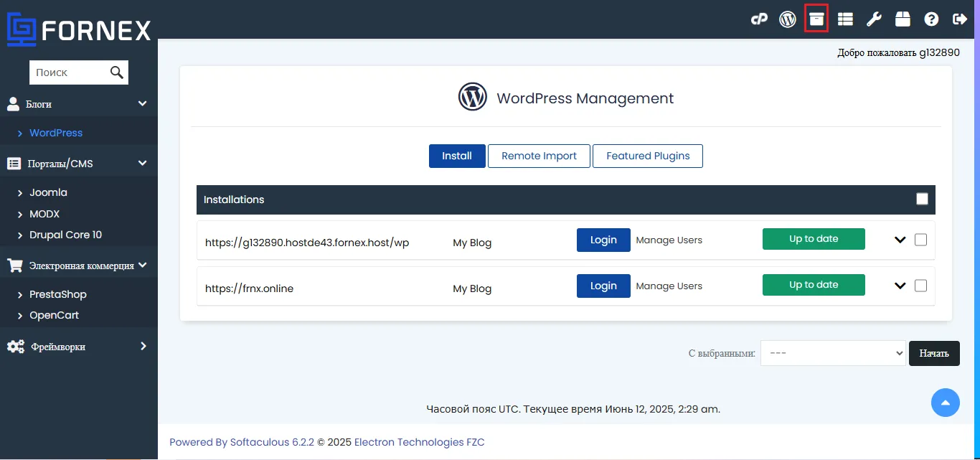Click Up to date button for hostde43 installation
980x460 pixels.
coord(814,239)
